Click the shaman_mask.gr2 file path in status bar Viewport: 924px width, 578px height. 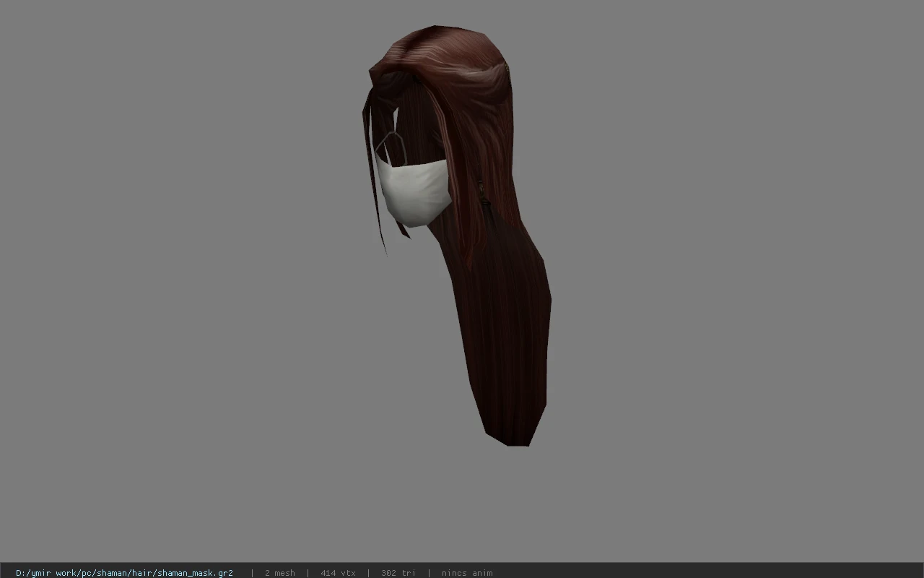point(124,573)
